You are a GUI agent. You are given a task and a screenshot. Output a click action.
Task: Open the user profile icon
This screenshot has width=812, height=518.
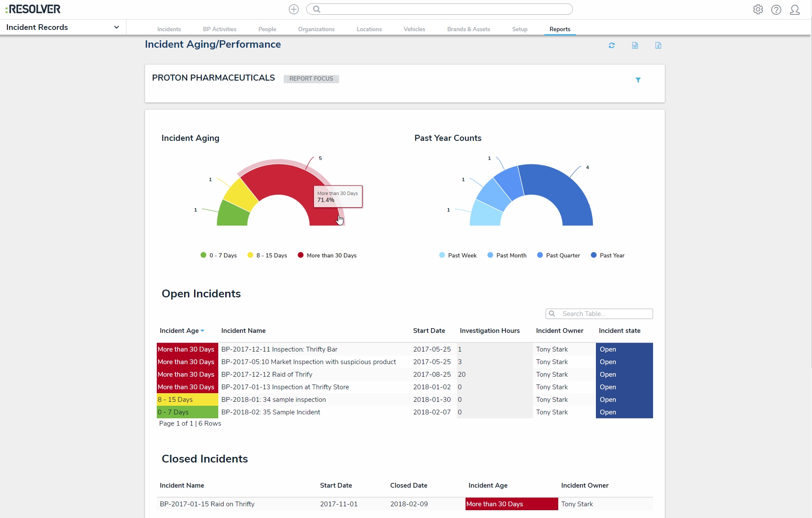[795, 10]
